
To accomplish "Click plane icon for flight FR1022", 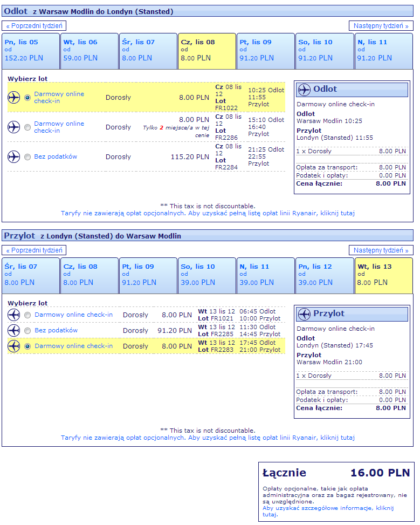I will [x=13, y=98].
